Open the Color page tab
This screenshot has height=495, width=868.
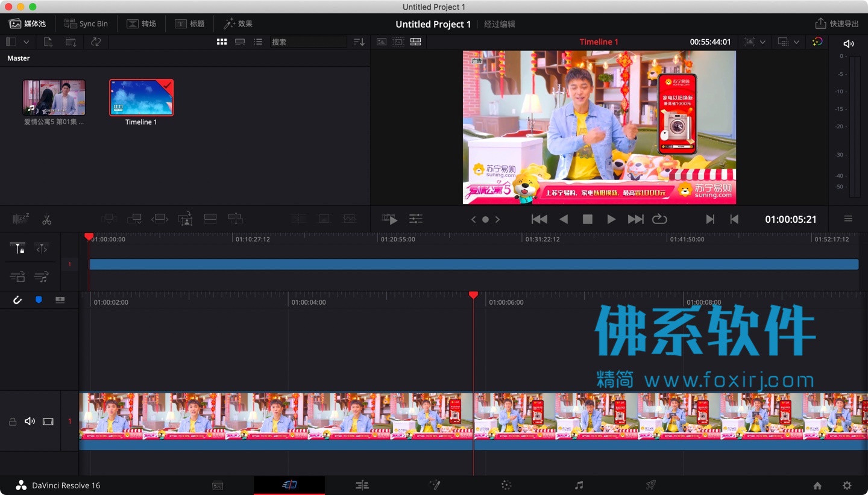click(x=506, y=485)
